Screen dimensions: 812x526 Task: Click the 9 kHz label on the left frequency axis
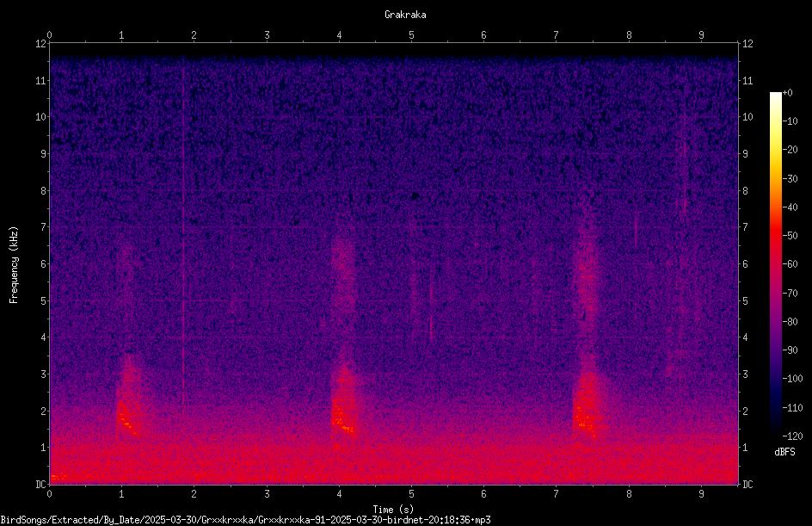44,154
